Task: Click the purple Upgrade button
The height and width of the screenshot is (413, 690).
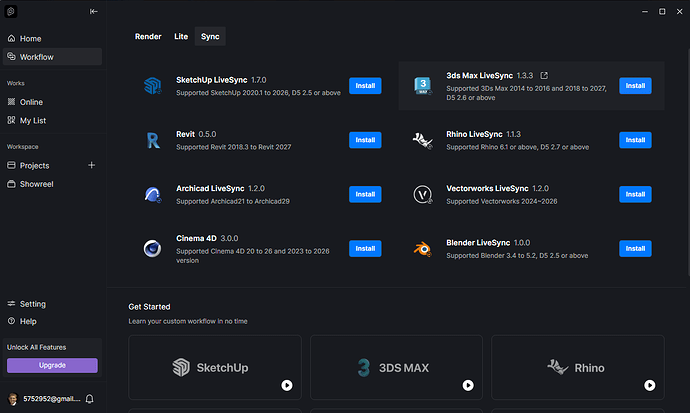Action: (x=52, y=365)
